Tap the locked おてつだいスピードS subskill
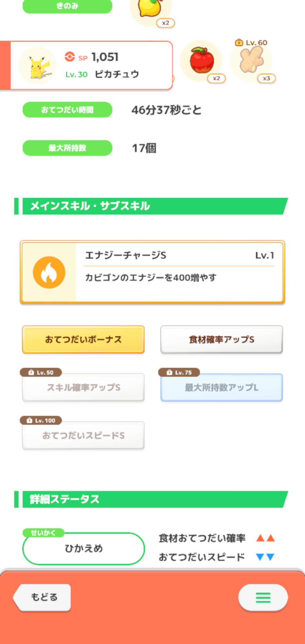Screen dimensions: 305x644 pos(83,435)
